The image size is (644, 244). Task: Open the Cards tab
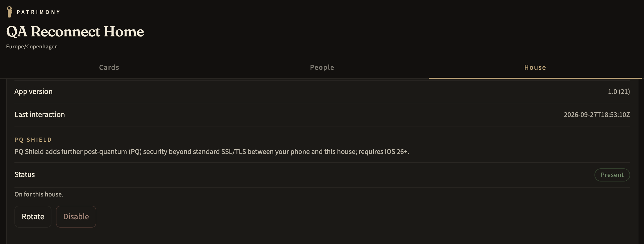coord(109,68)
